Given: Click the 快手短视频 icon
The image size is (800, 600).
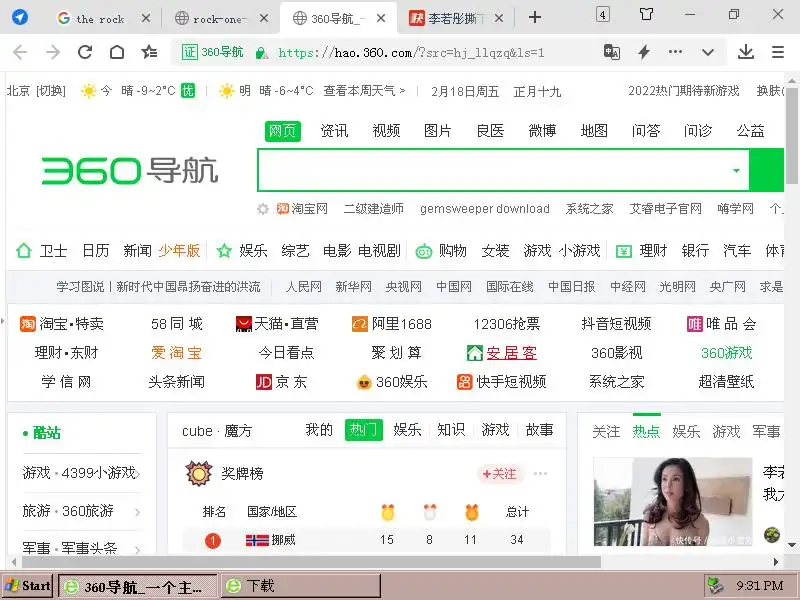Looking at the screenshot, I should 464,382.
